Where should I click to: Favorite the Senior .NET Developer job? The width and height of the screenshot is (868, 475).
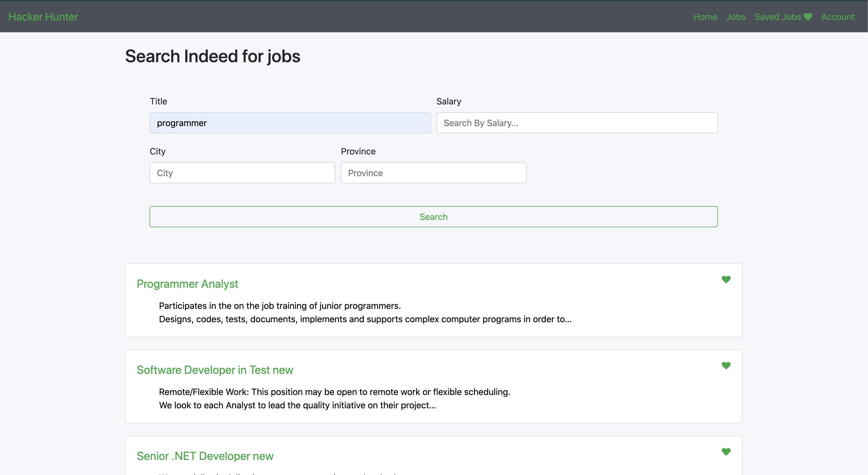pyautogui.click(x=726, y=452)
